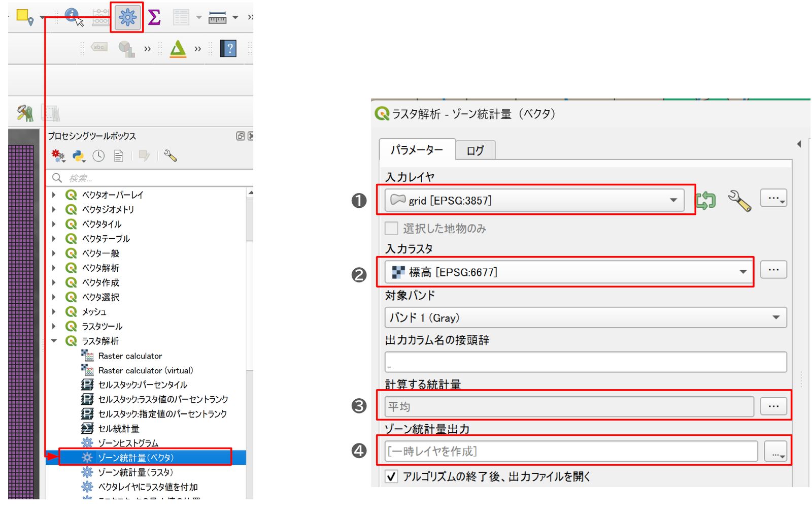Collapse the dialog help panel arrow
The width and height of the screenshot is (812, 511).
coord(799,144)
